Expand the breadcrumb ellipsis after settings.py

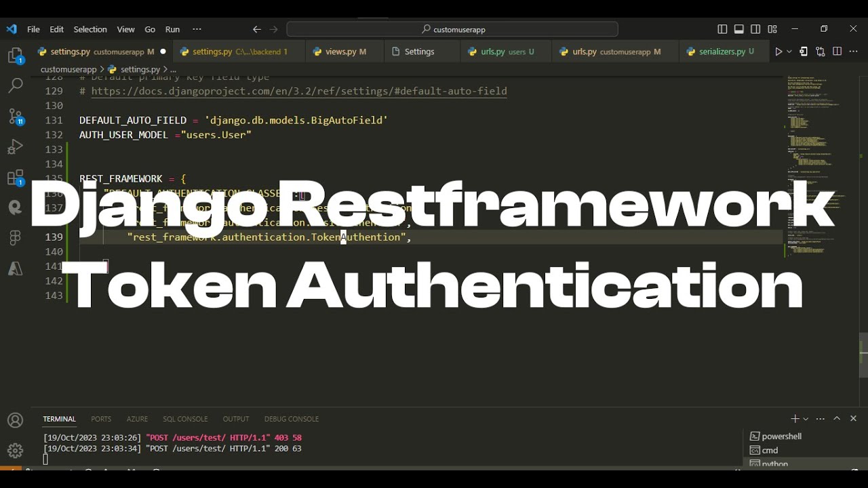(x=174, y=69)
